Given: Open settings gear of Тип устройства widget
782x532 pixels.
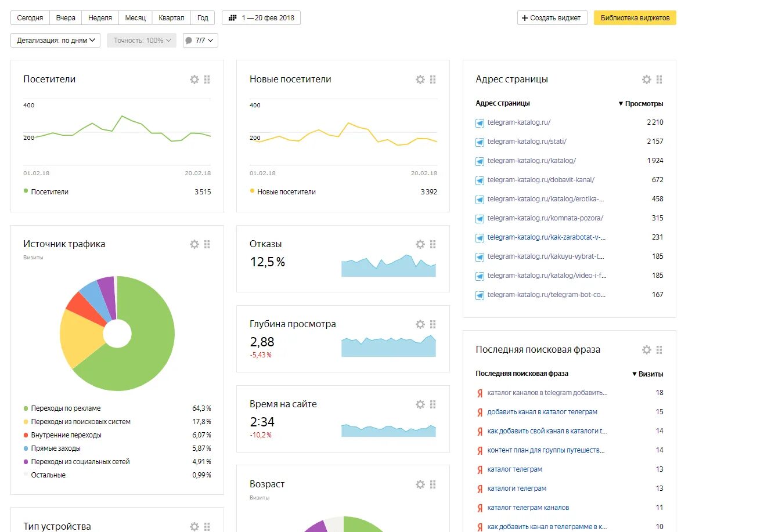Looking at the screenshot, I should 194,527.
